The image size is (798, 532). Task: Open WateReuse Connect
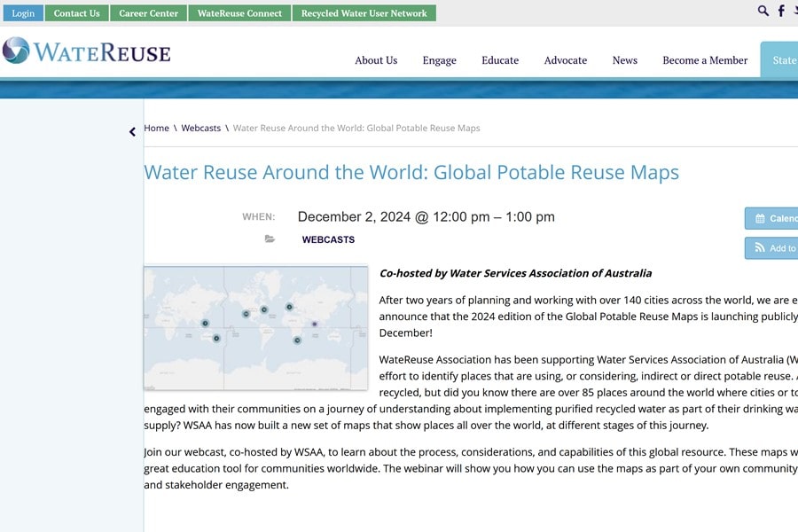pos(239,13)
